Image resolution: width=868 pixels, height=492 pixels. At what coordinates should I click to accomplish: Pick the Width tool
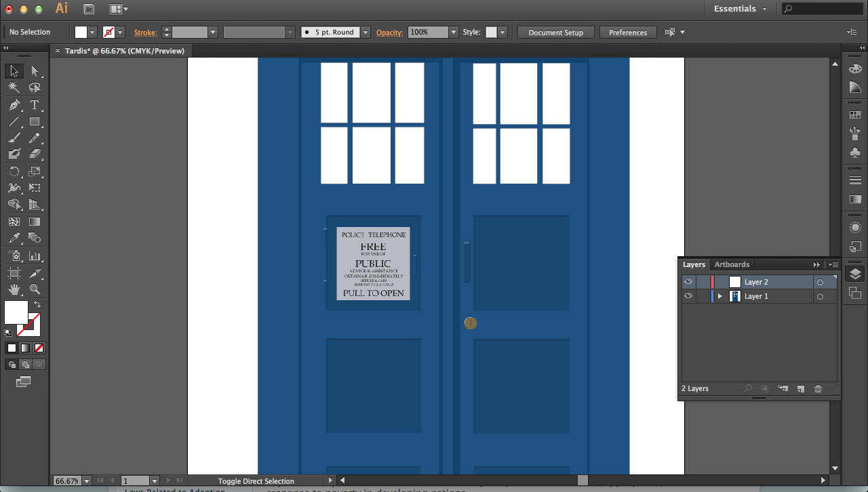tap(14, 188)
